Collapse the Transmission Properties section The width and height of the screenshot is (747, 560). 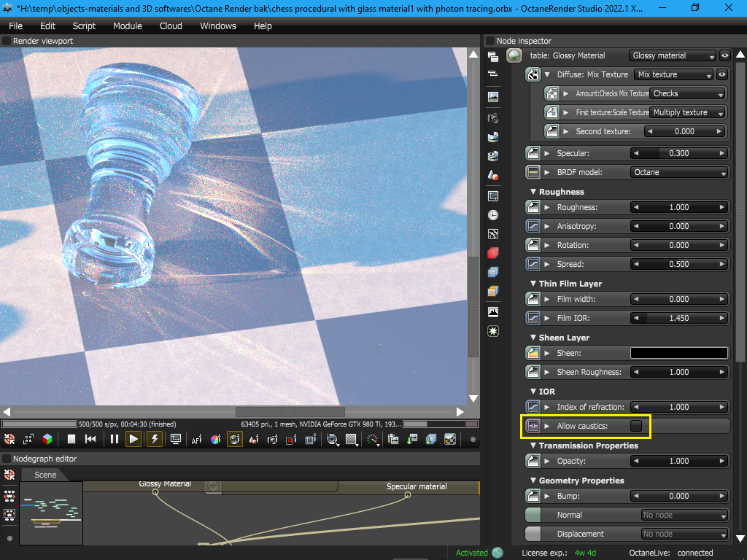[x=533, y=446]
